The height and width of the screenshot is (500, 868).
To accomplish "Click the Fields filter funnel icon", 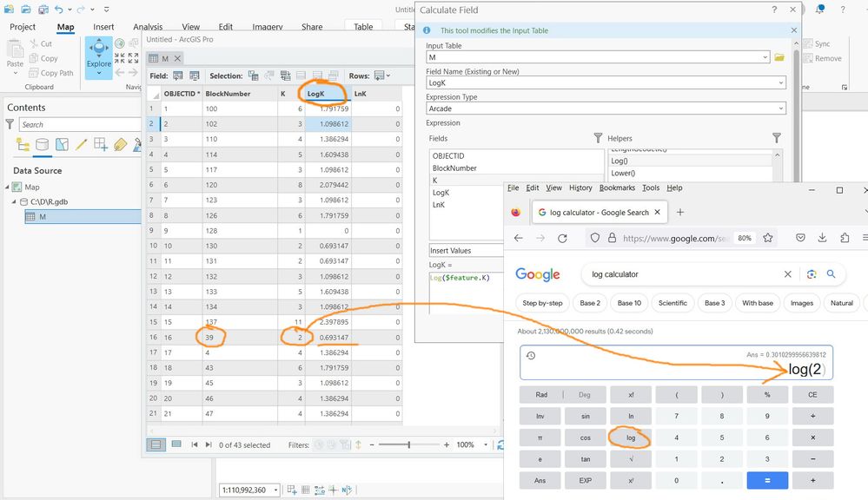I will click(598, 138).
